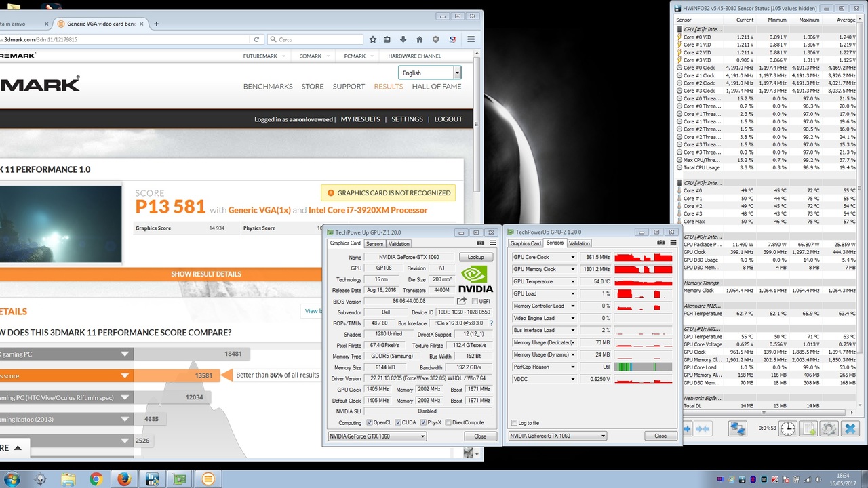The image size is (868, 488).
Task: Launch Chrome from the taskbar
Action: coord(96,479)
